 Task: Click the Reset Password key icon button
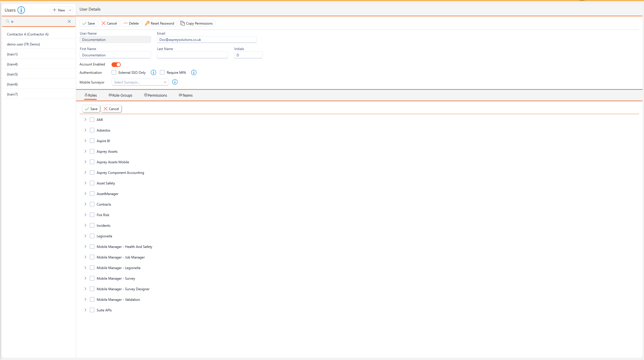[159, 23]
